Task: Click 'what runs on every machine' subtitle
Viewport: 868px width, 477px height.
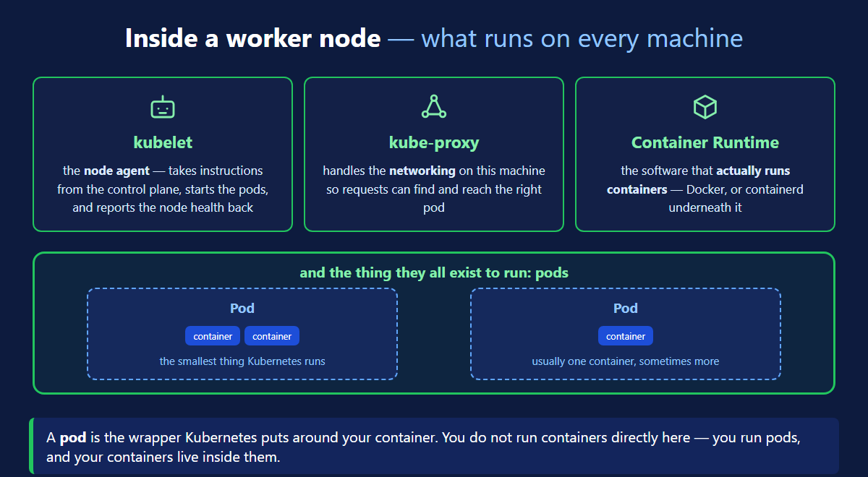Action: [x=582, y=38]
